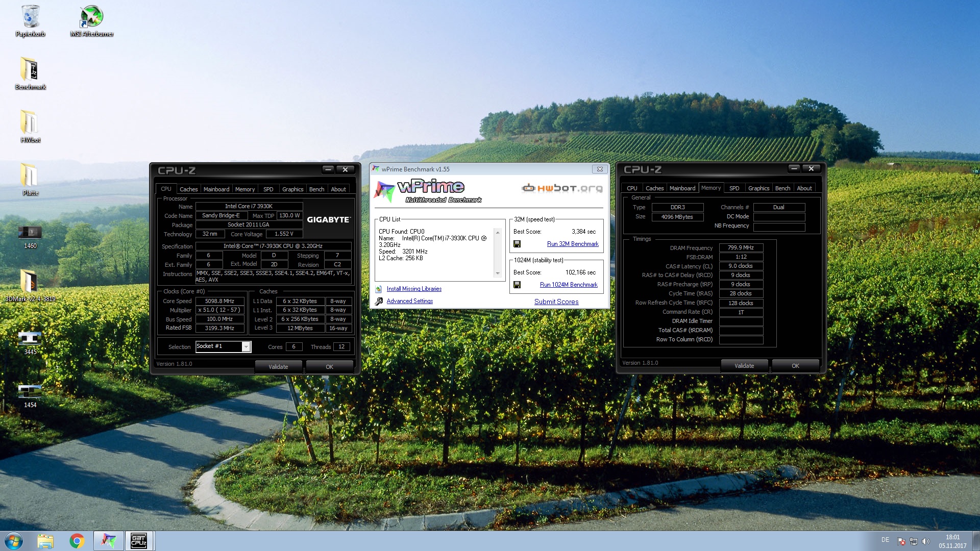The height and width of the screenshot is (551, 980).
Task: Select the 3DMark-v2-4-3819 folder icon
Action: [31, 285]
